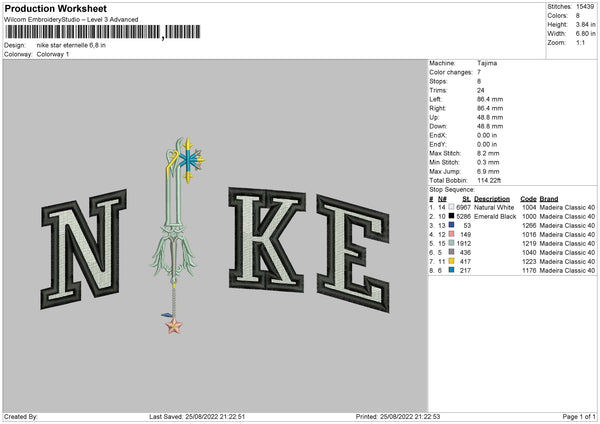Click code 1016 in row 4
The height and width of the screenshot is (424, 600).
(529, 235)
